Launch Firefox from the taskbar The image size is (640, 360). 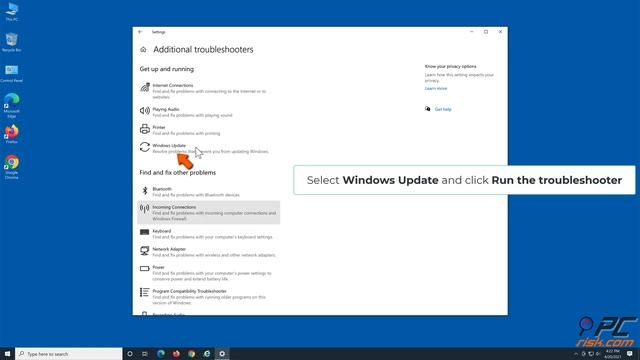click(176, 354)
